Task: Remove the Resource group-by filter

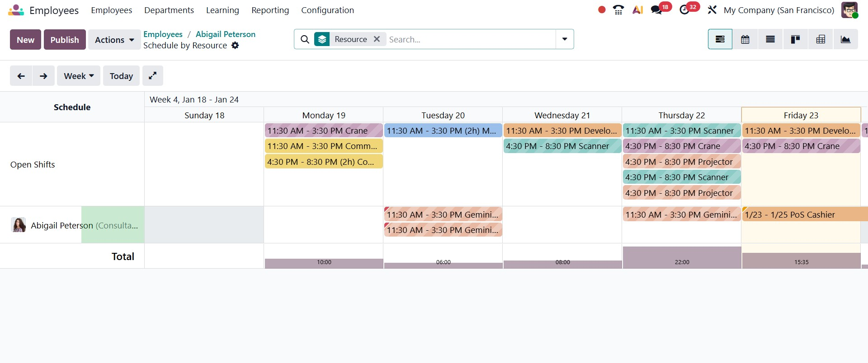Action: [x=377, y=39]
